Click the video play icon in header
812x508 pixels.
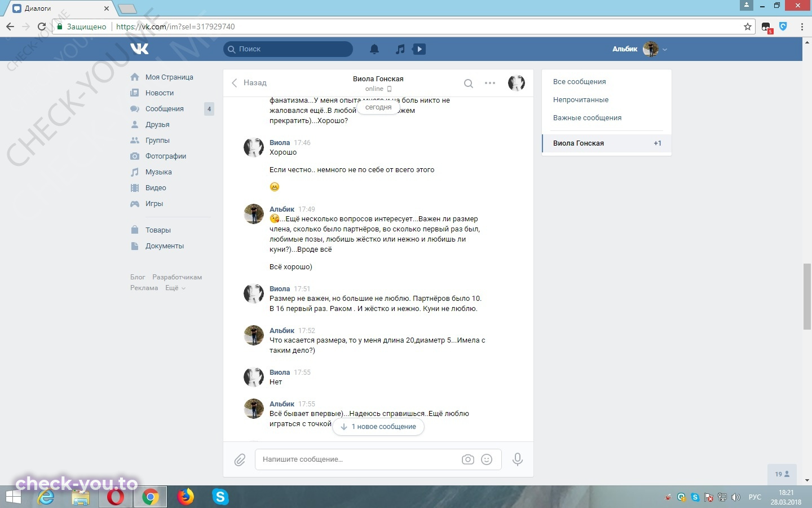[419, 49]
